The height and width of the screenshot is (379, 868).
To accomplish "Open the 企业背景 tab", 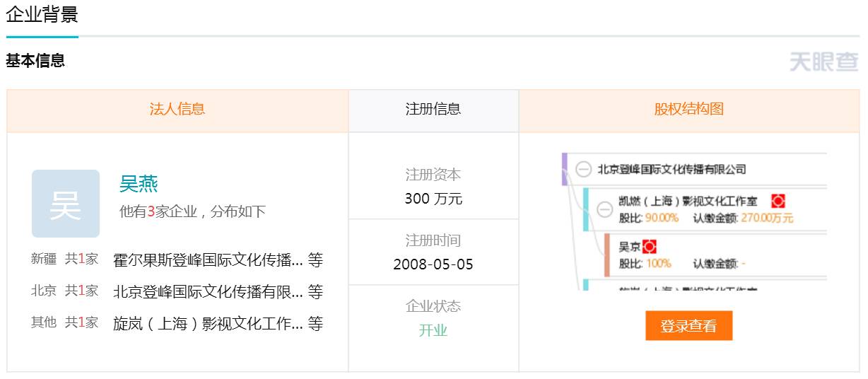I will [42, 15].
